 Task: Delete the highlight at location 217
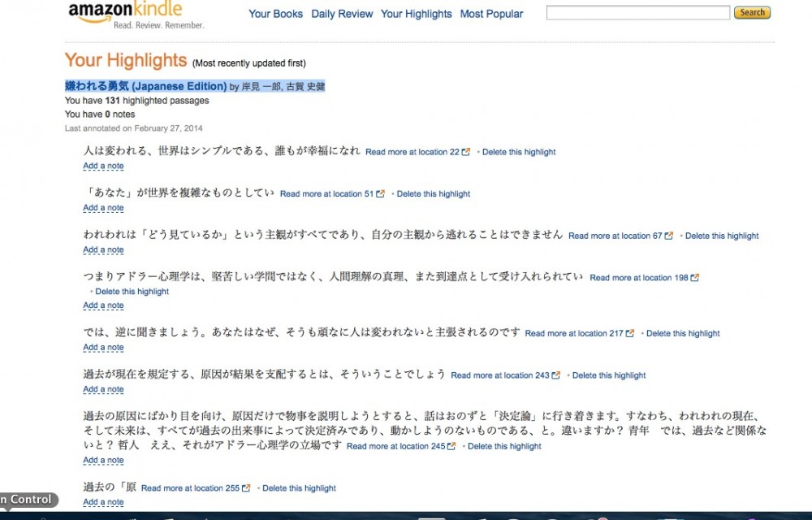683,334
